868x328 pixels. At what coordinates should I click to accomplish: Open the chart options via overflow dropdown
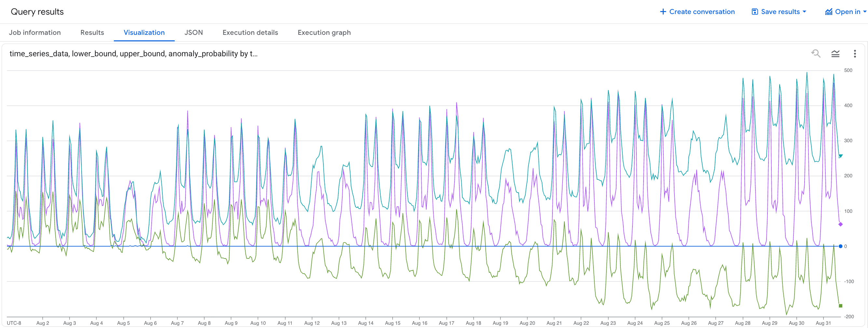pos(855,53)
